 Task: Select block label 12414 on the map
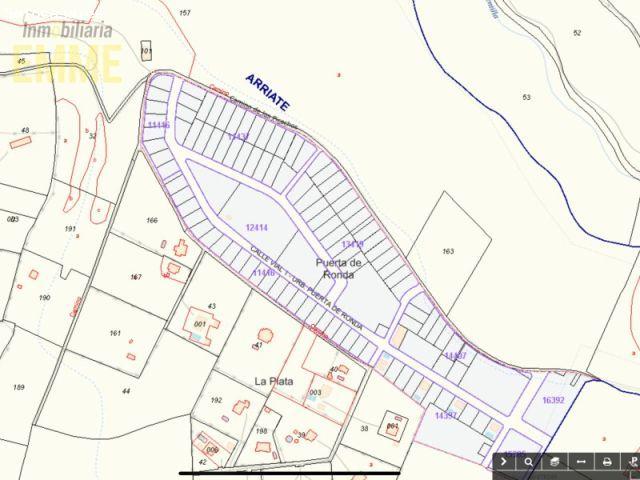[257, 227]
